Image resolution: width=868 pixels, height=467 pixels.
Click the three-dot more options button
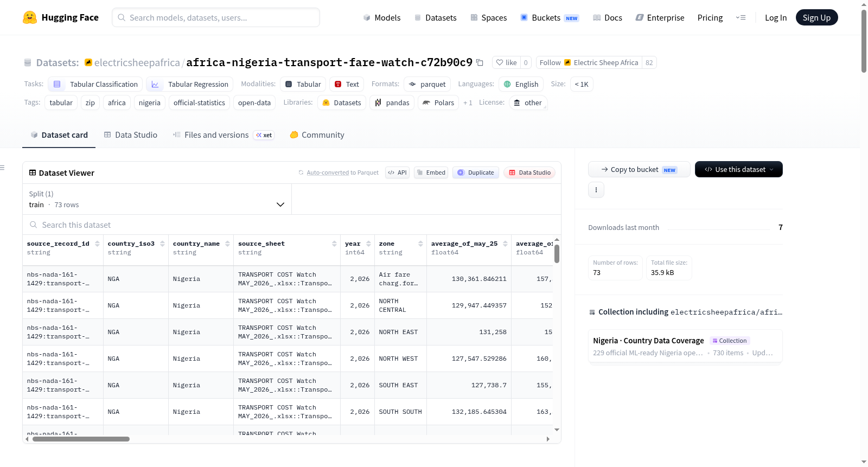596,190
